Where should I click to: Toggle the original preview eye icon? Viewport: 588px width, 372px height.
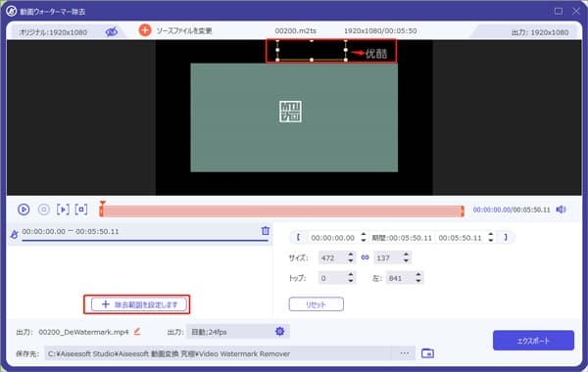[112, 32]
